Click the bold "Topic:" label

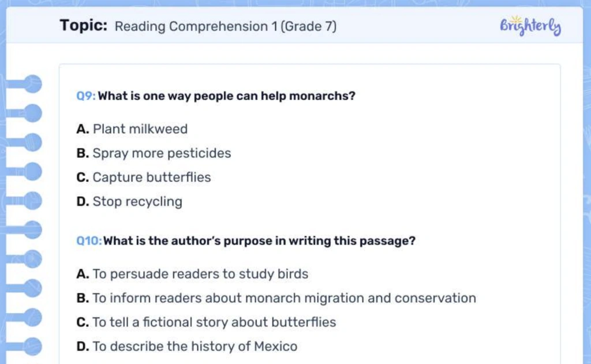[x=83, y=26]
